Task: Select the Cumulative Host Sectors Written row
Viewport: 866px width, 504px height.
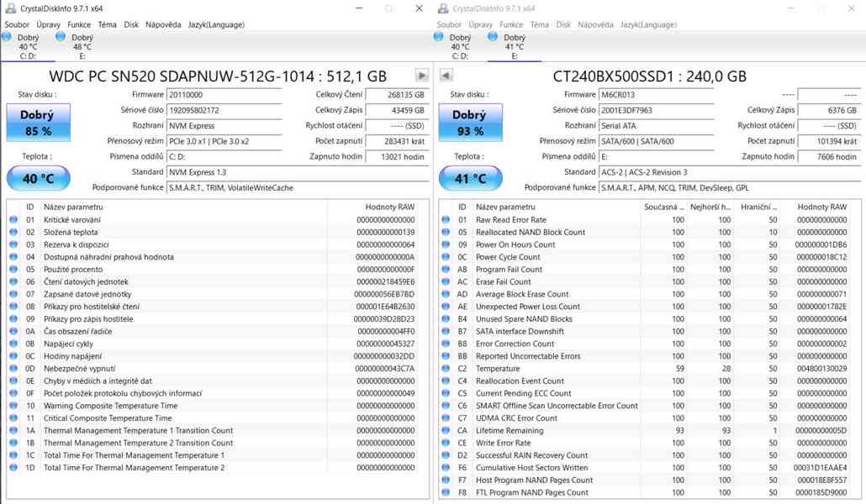Action: click(x=645, y=468)
